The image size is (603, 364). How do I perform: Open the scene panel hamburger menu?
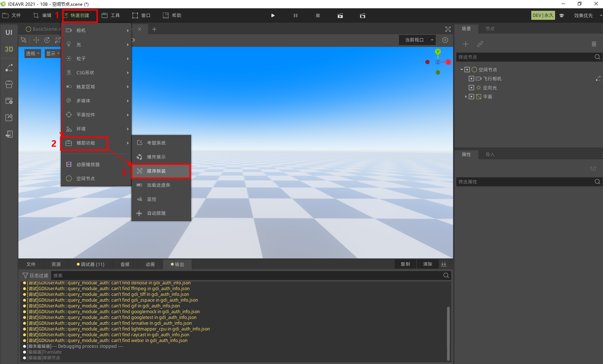[594, 44]
